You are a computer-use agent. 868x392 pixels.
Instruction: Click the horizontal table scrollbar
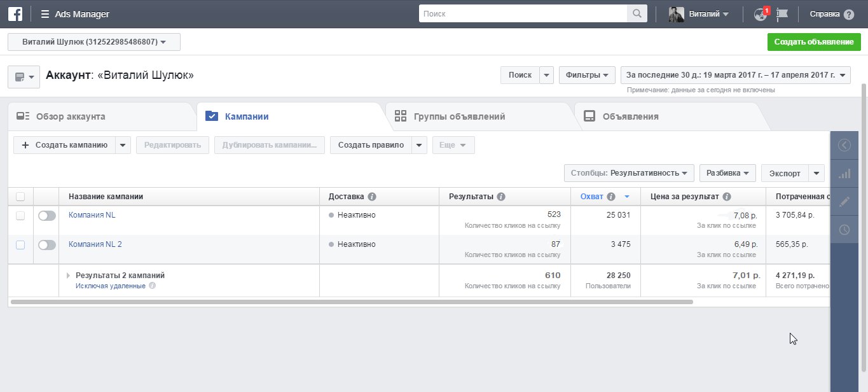(x=352, y=302)
